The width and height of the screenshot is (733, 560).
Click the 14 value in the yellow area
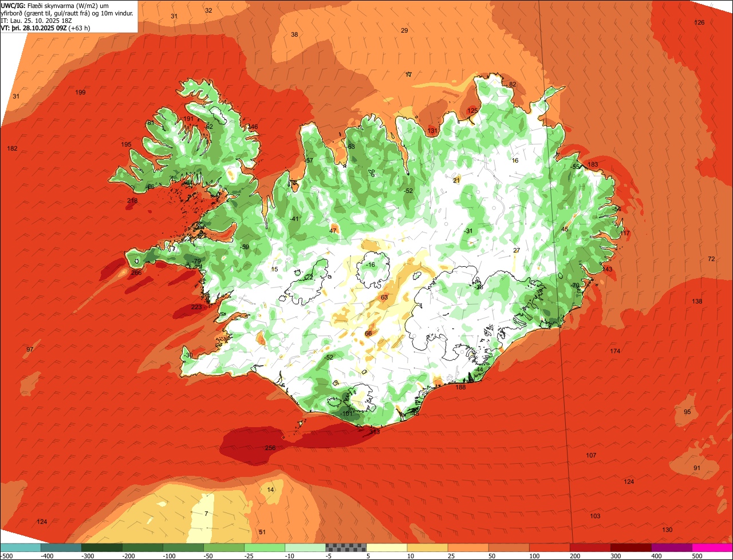271,490
